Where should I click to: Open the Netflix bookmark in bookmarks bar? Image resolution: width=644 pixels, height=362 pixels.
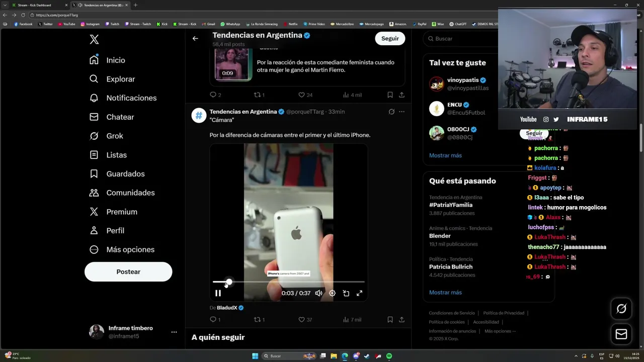[290, 24]
